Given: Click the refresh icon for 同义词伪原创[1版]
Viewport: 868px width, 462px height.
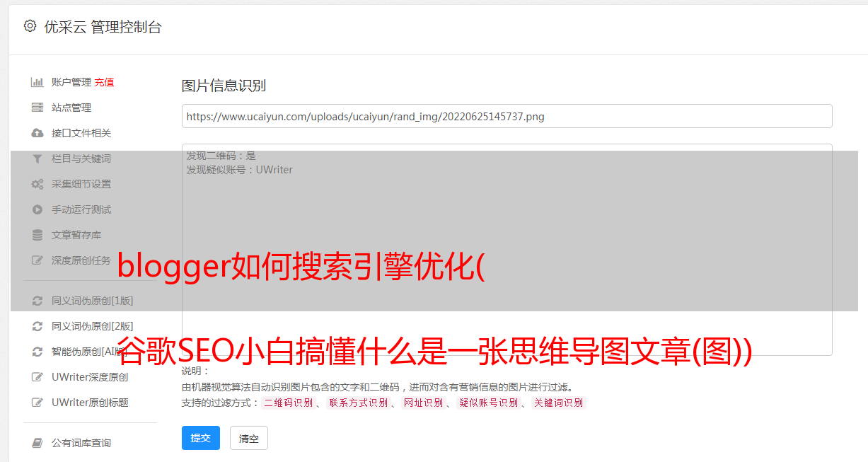Looking at the screenshot, I should tap(37, 301).
